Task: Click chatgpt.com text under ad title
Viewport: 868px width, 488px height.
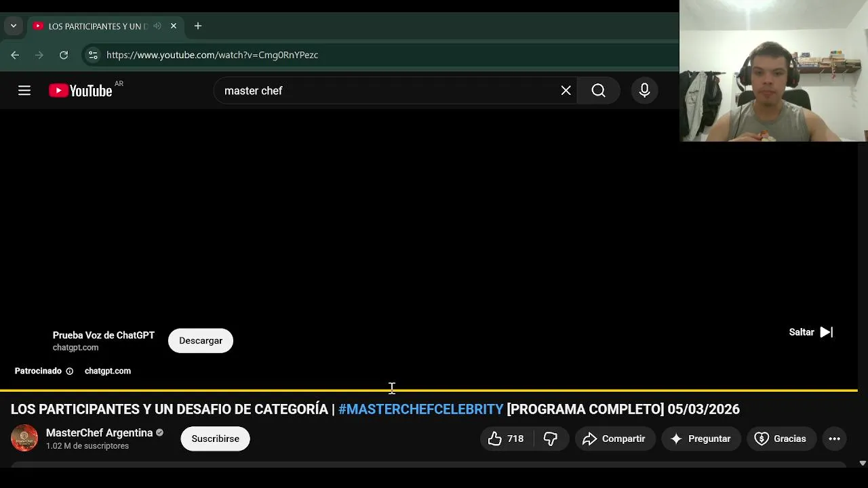Action: [75, 348]
